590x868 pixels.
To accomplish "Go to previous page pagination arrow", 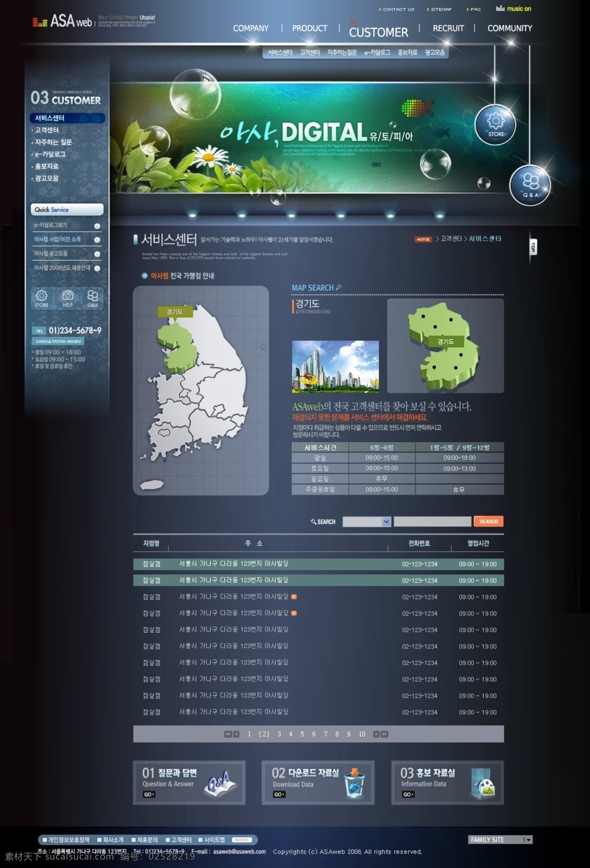I will [236, 734].
